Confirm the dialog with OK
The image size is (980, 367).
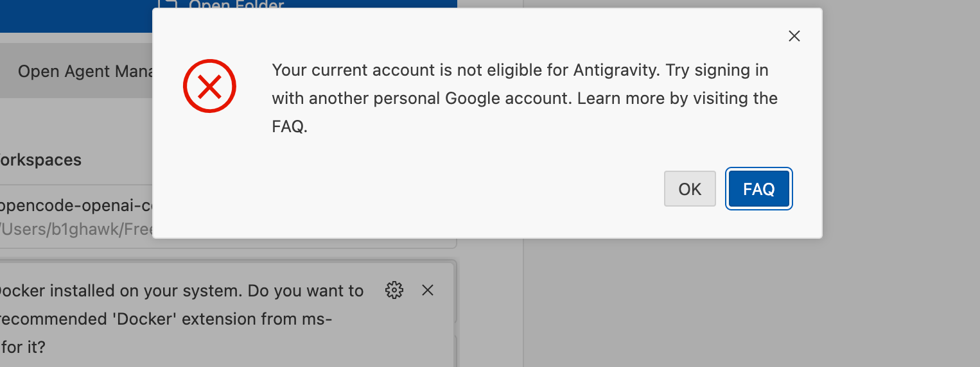point(690,189)
